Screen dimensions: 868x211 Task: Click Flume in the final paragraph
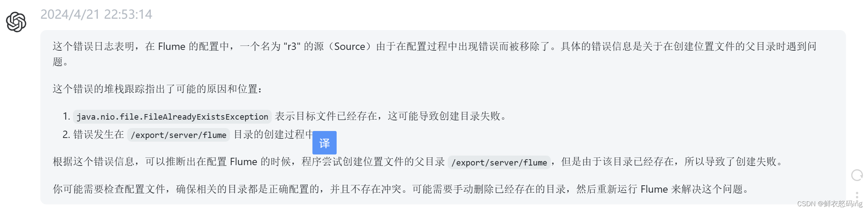[654, 189]
